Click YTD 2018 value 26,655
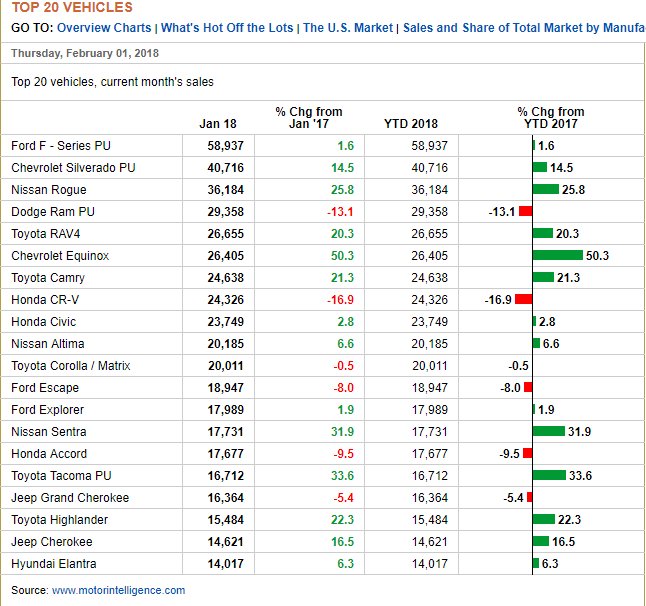This screenshot has width=646, height=606. pos(429,234)
